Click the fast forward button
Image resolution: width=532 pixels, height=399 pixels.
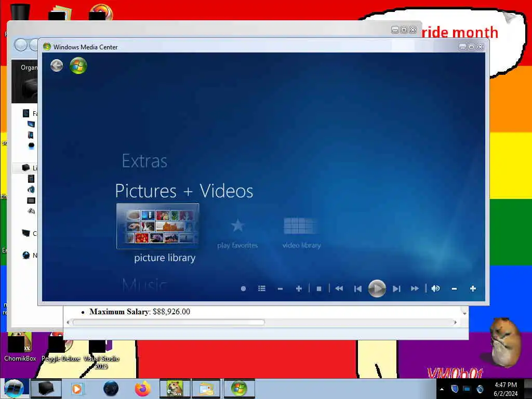415,289
